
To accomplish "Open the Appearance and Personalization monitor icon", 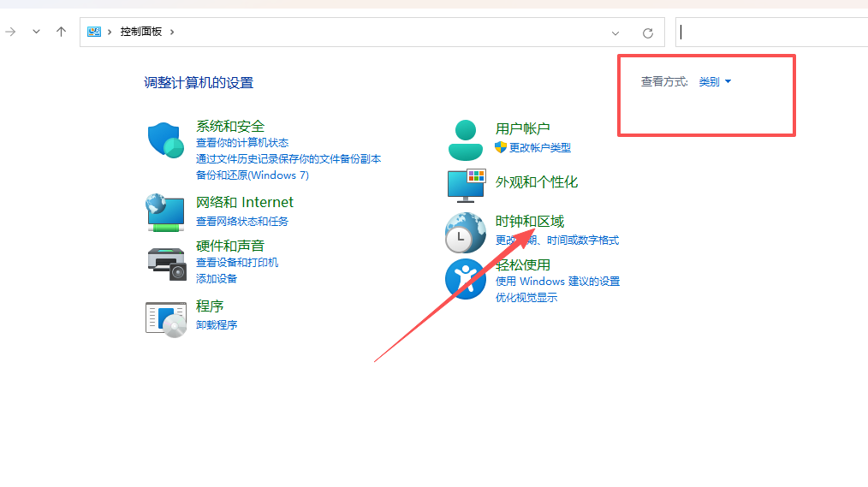I will [466, 184].
